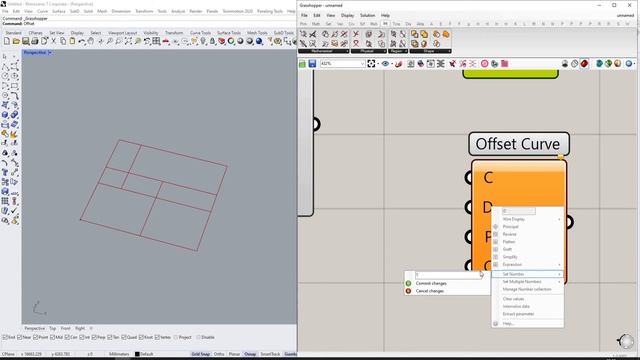Expand the Expression submenu

pyautogui.click(x=527, y=264)
